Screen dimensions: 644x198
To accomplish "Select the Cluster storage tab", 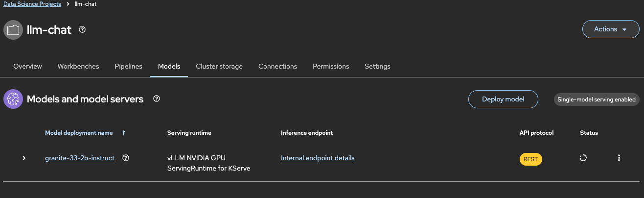I will pos(219,66).
